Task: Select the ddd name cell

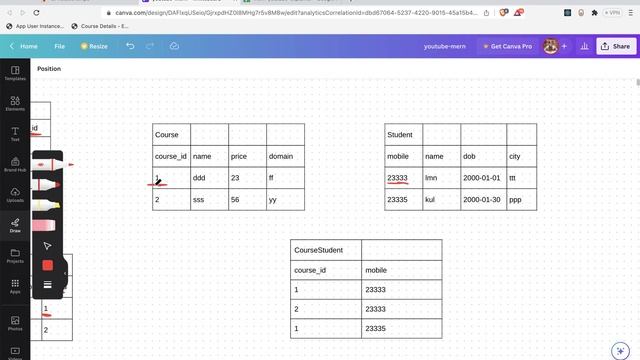Action: tap(209, 178)
